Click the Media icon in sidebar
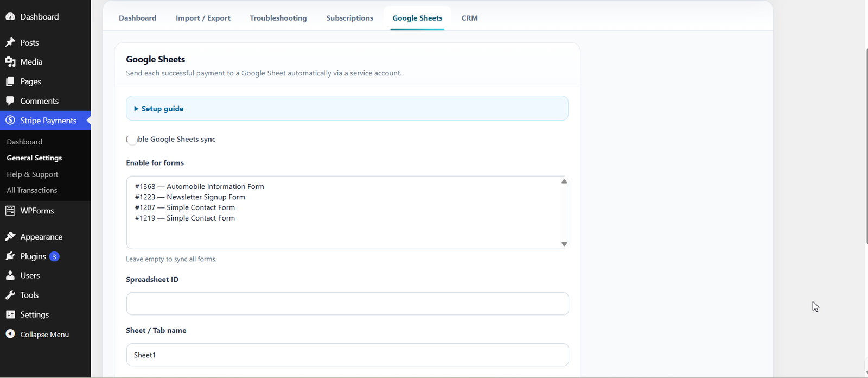Image resolution: width=868 pixels, height=378 pixels. click(10, 62)
